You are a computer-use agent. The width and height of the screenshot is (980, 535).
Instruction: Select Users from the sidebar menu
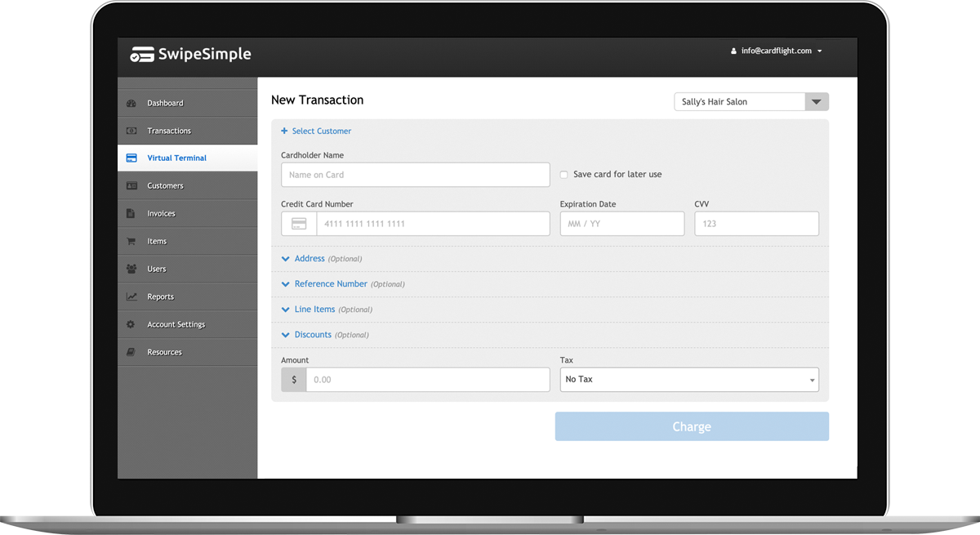coord(157,269)
